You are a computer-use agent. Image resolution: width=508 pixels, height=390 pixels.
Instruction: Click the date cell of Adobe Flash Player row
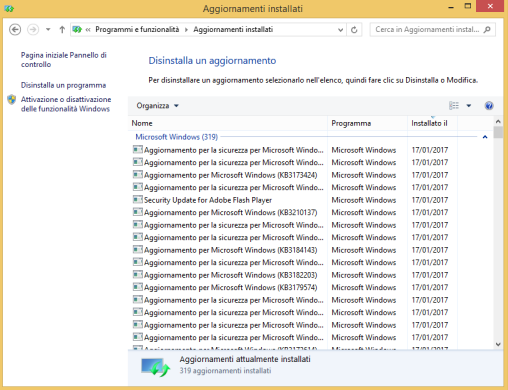430,200
